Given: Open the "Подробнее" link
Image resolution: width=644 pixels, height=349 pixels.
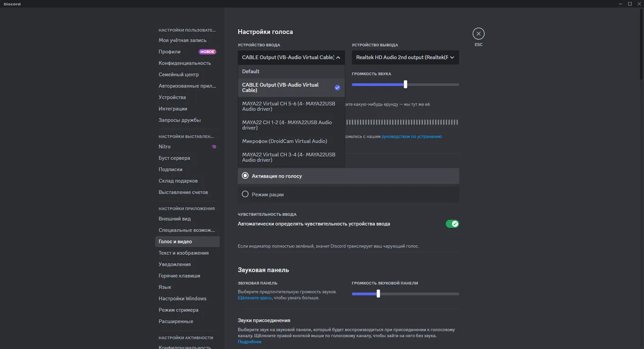Looking at the screenshot, I should pos(250,342).
